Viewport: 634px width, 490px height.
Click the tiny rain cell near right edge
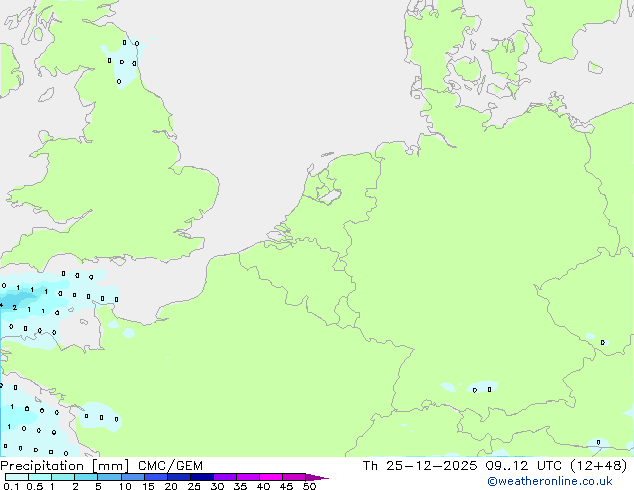[602, 342]
